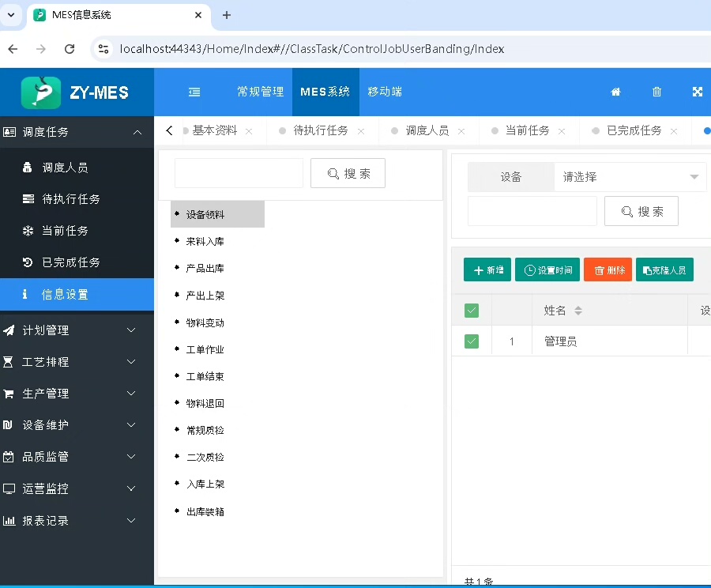
Task: Expand the 计划管理 sidebar menu
Action: coord(77,330)
